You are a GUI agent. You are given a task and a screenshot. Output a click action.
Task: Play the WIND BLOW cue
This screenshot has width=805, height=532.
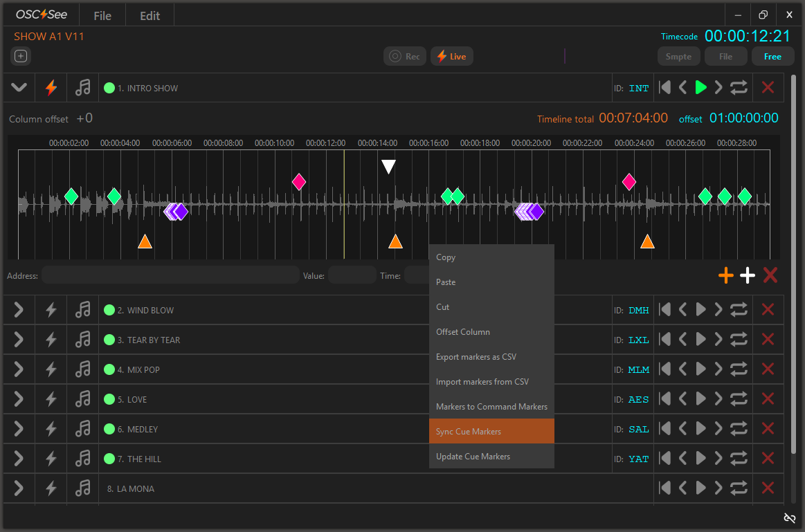coord(700,309)
